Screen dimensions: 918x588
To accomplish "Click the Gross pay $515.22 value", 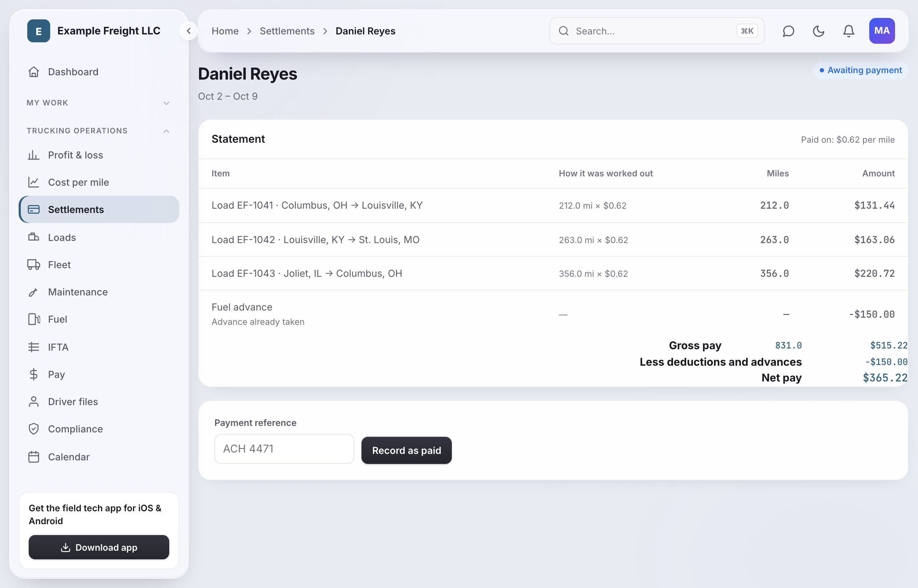I will click(889, 346).
